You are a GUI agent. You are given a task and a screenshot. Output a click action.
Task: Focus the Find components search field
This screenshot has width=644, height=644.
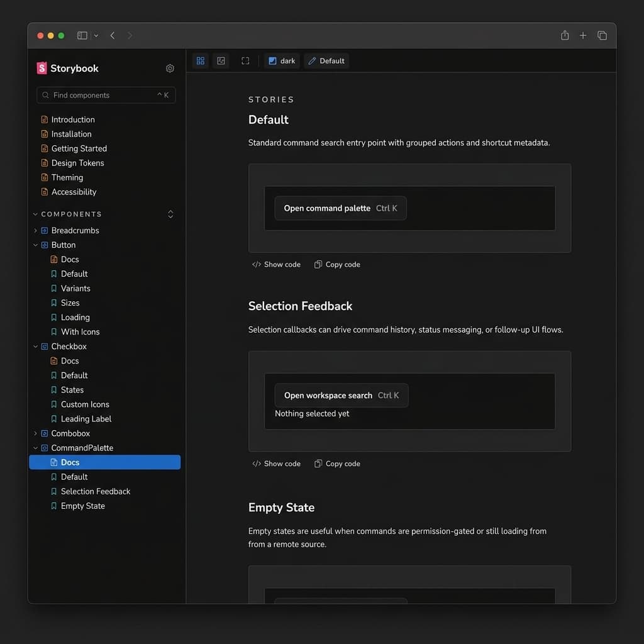point(106,95)
